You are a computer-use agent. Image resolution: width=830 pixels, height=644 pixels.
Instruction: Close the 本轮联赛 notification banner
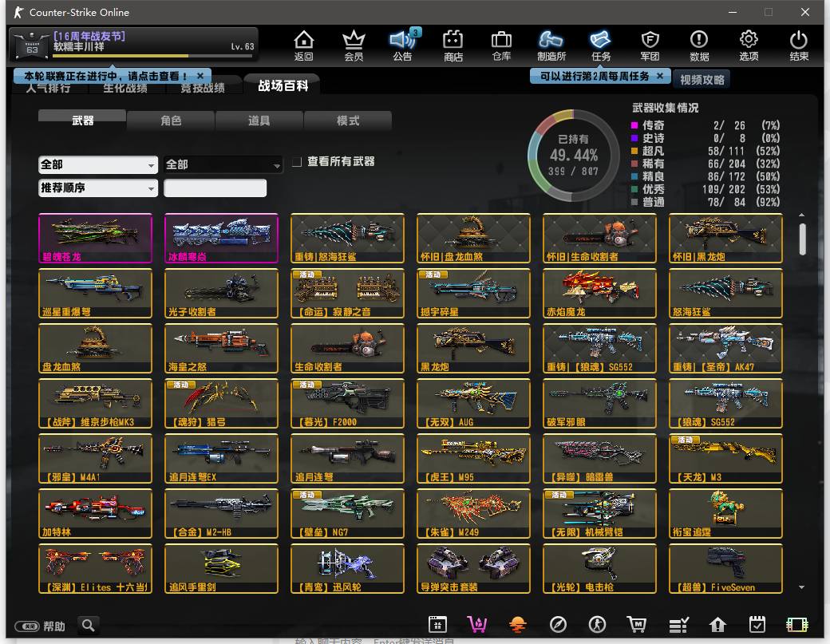pos(200,76)
